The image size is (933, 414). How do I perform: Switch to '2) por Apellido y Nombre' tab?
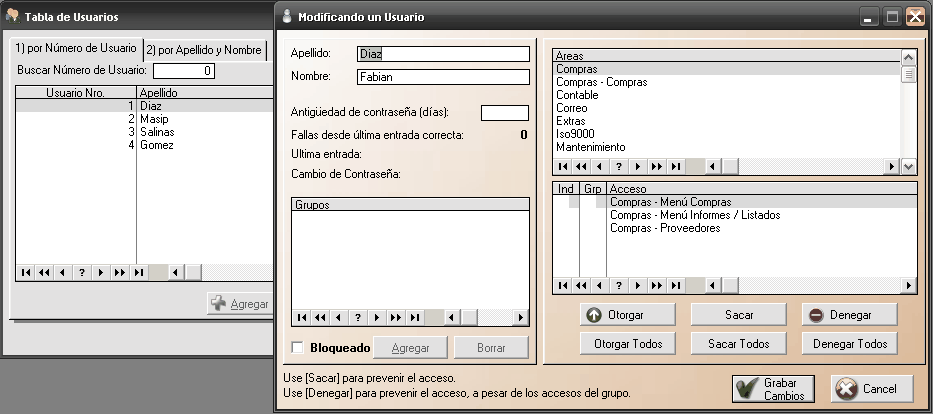point(205,49)
